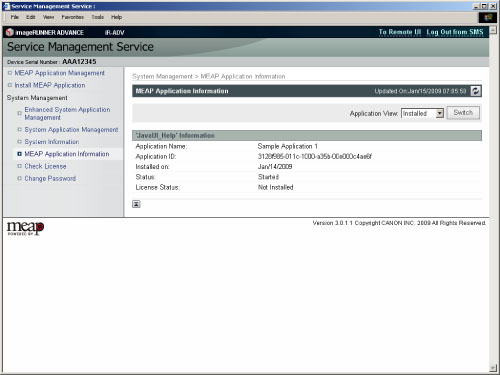Open Enhanced System Application Management
The image size is (500, 375).
(x=67, y=113)
